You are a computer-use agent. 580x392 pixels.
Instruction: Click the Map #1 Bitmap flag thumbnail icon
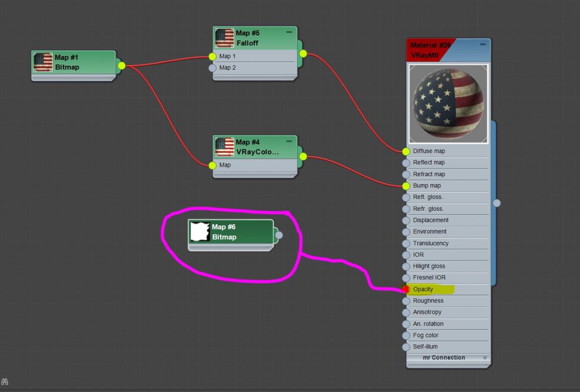(42, 61)
